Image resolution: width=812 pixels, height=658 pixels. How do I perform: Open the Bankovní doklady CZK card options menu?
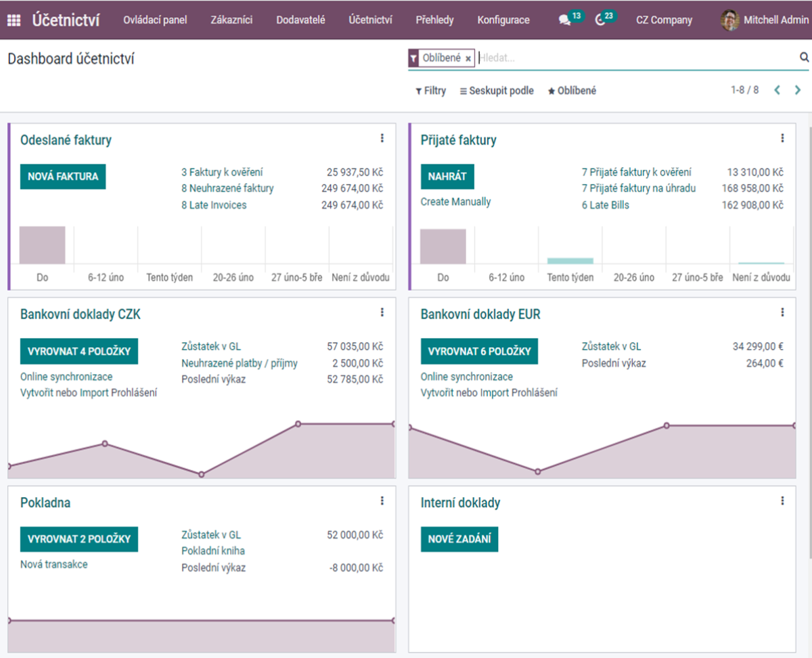pyautogui.click(x=382, y=312)
